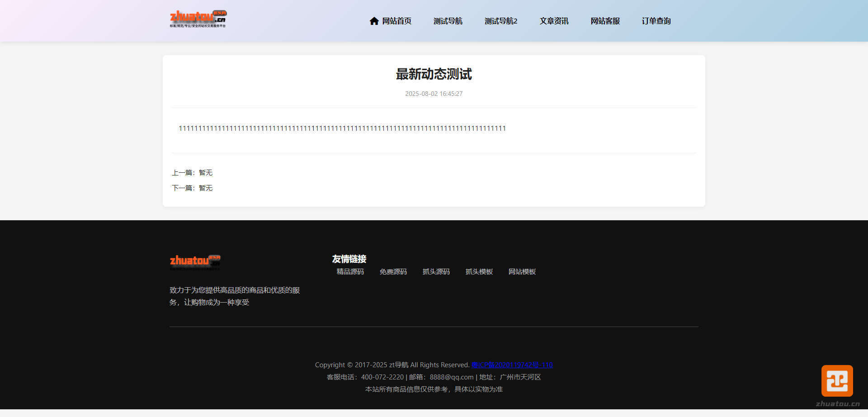Viewport: 868px width, 417px height.
Task: Go to the 文章资讯 section
Action: coord(554,21)
